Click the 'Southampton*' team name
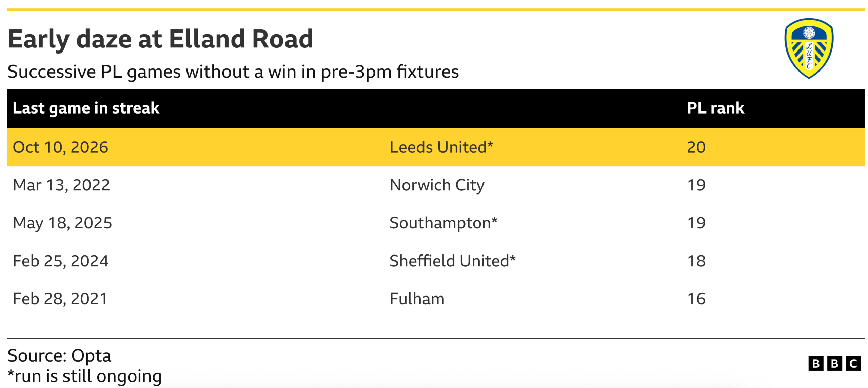This screenshot has width=868, height=388. 443,223
